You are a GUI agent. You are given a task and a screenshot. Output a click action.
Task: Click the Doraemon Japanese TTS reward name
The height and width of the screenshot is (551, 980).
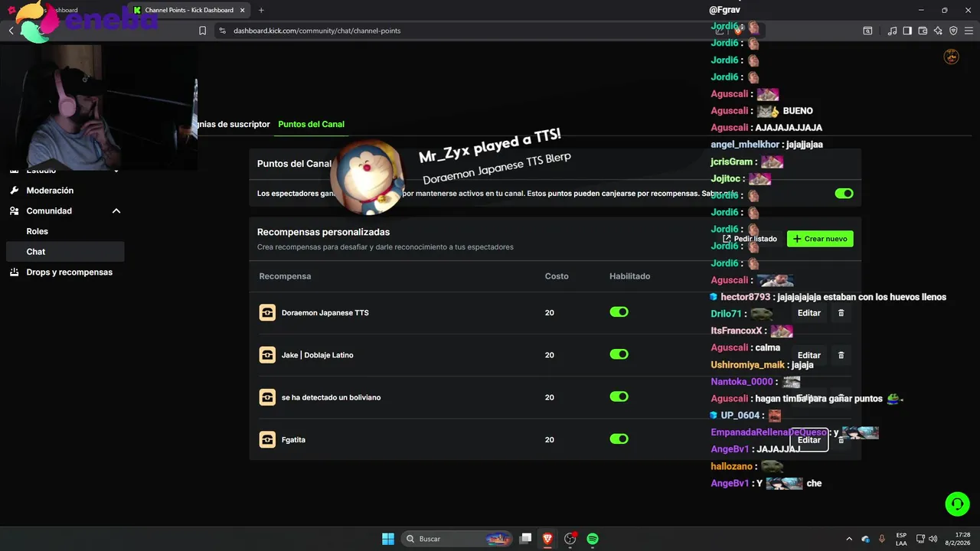[325, 313]
